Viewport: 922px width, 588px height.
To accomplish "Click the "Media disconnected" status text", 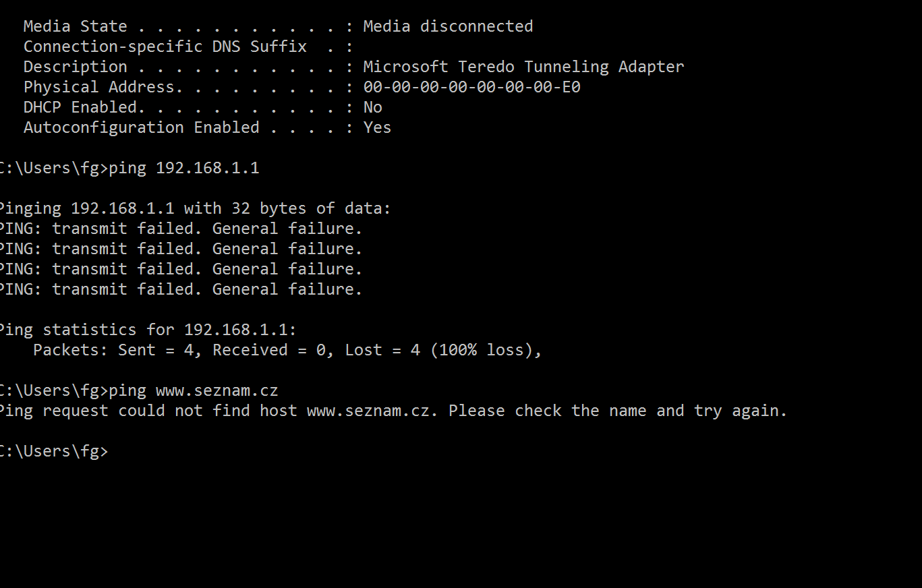I will [x=448, y=26].
